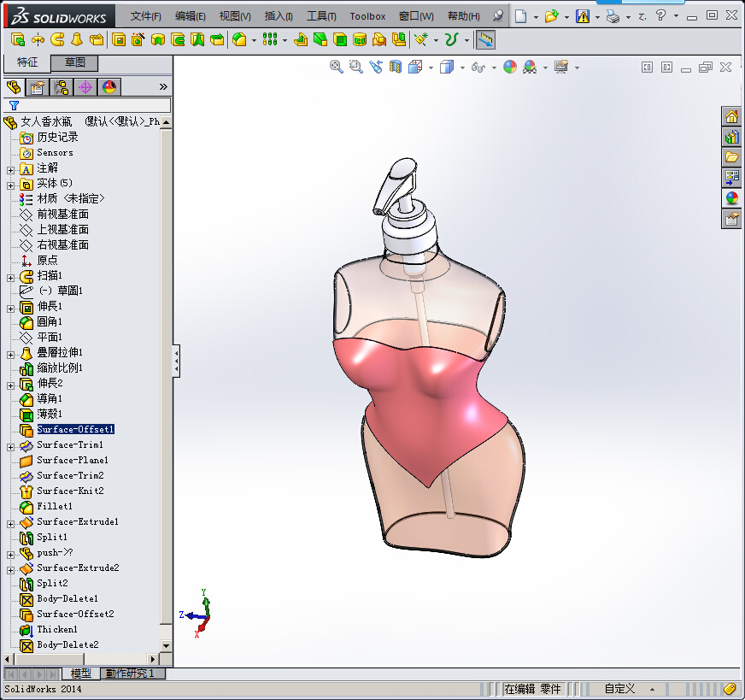The image size is (745, 700).
Task: Select the Body-Delete1 feature
Action: tap(67, 598)
